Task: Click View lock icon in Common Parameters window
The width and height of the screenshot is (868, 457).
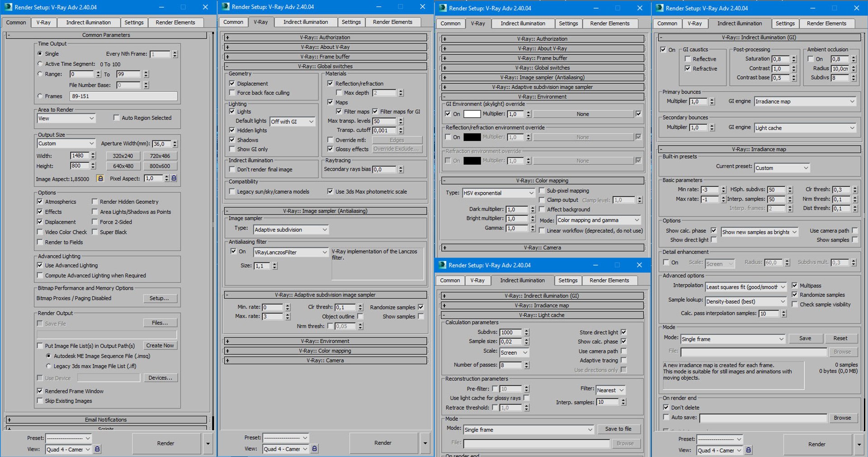Action: pos(97,449)
